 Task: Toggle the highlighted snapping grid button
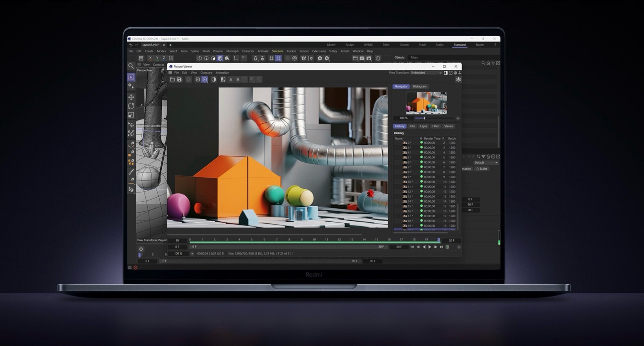pyautogui.click(x=278, y=58)
